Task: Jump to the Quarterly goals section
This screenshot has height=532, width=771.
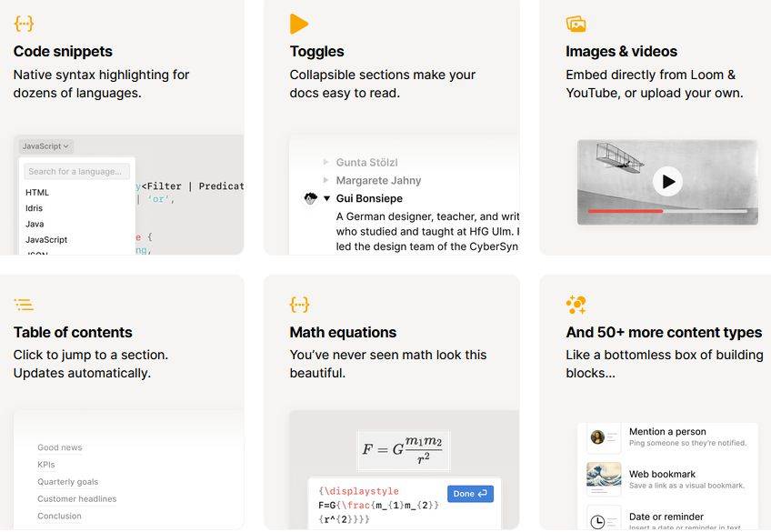Action: (x=67, y=482)
